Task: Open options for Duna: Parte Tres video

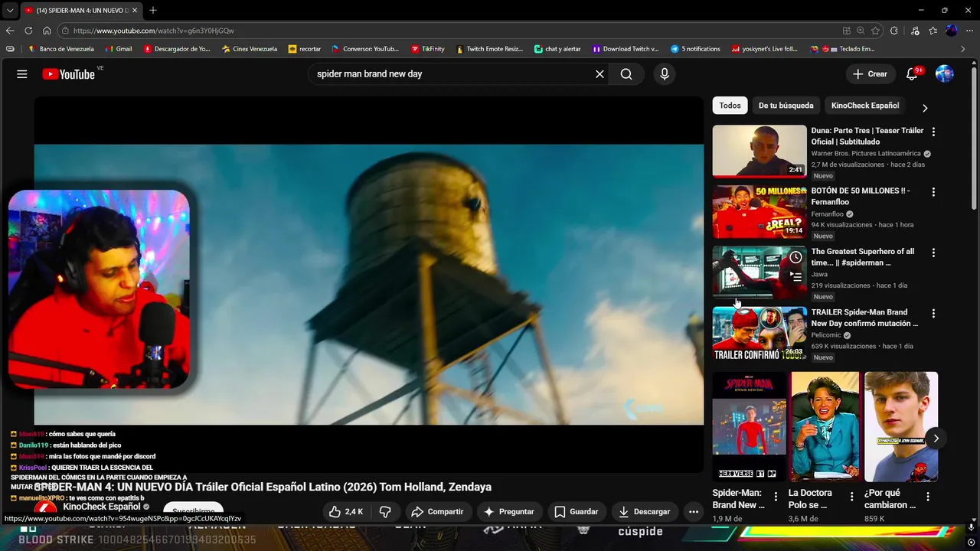Action: (933, 132)
